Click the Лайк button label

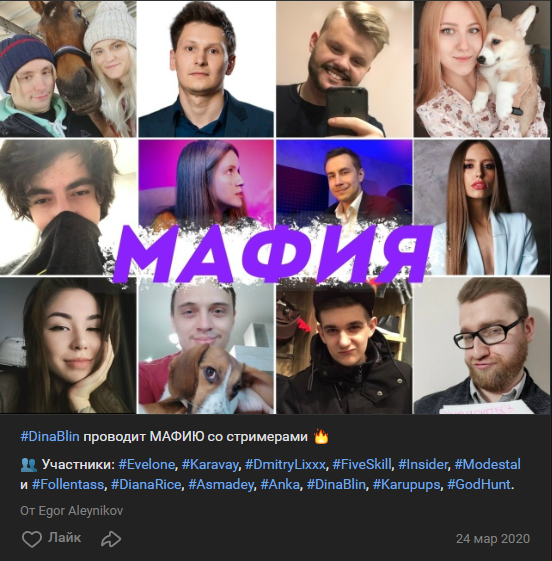[x=64, y=538]
